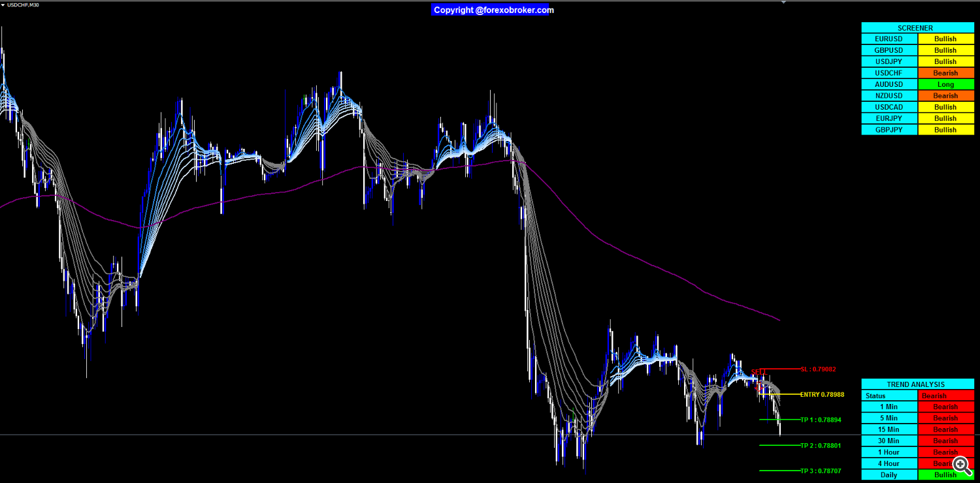
Task: Click the Bearish value for 30 Min
Action: [946, 441]
